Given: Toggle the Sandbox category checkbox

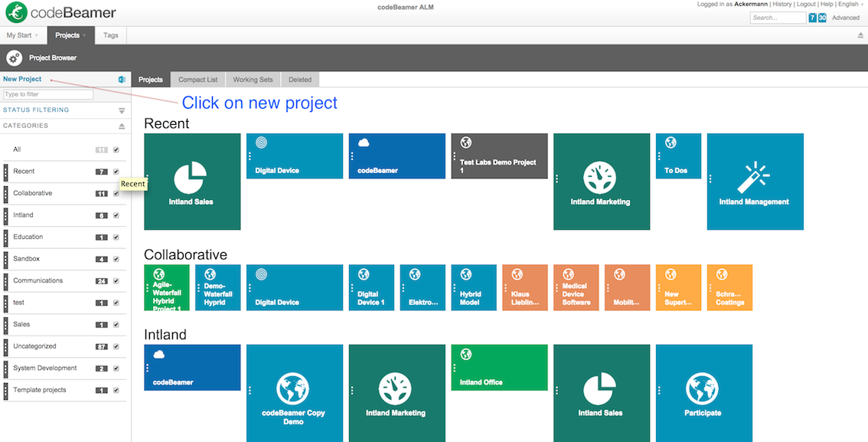Looking at the screenshot, I should (116, 259).
